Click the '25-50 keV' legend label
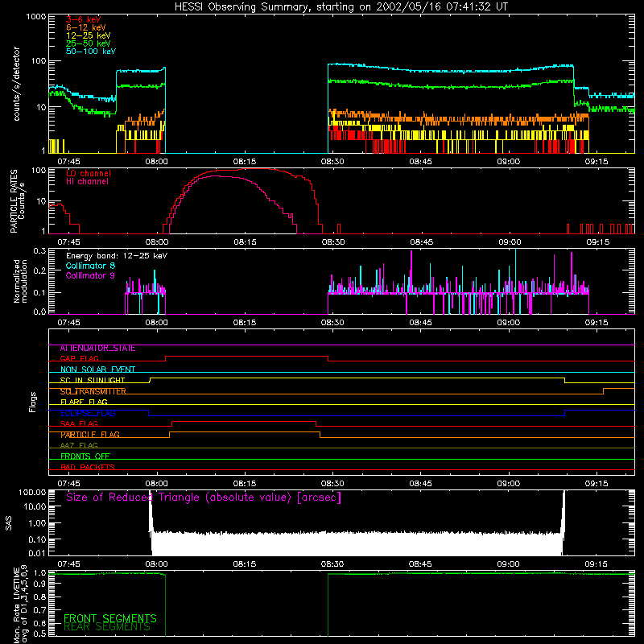The height and width of the screenshot is (644, 644). pos(89,43)
